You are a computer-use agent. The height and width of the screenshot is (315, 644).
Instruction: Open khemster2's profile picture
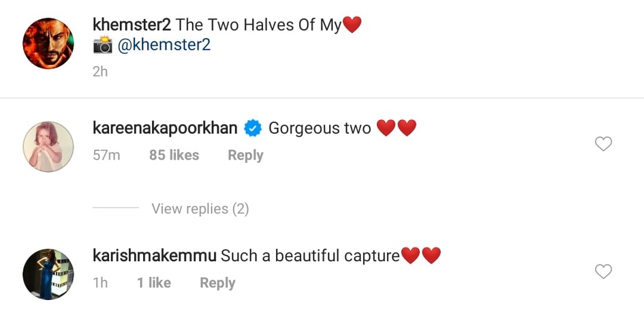(48, 43)
